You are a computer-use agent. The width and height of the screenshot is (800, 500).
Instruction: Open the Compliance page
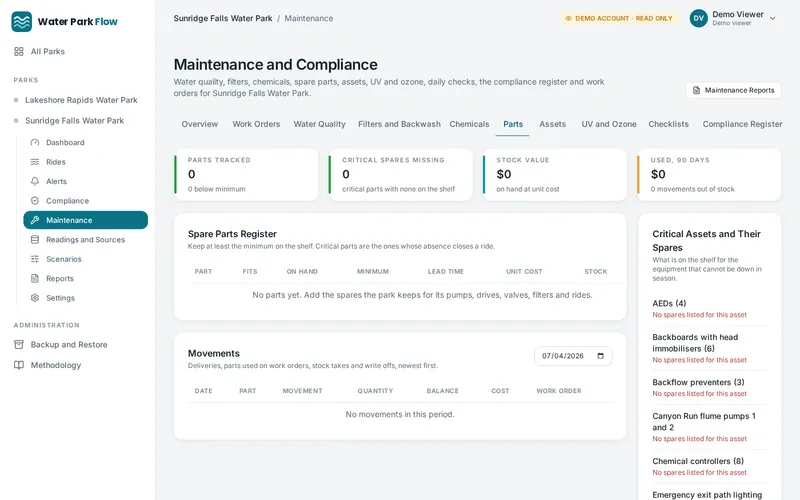click(85, 201)
